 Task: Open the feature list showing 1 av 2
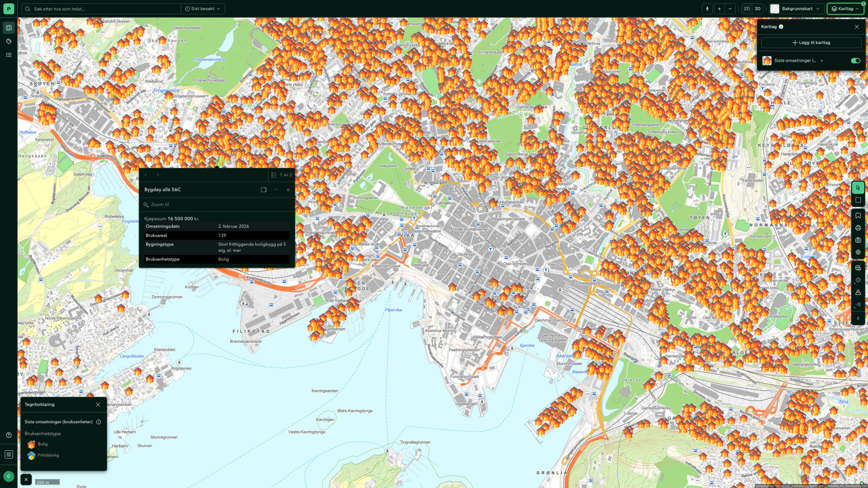coord(281,175)
